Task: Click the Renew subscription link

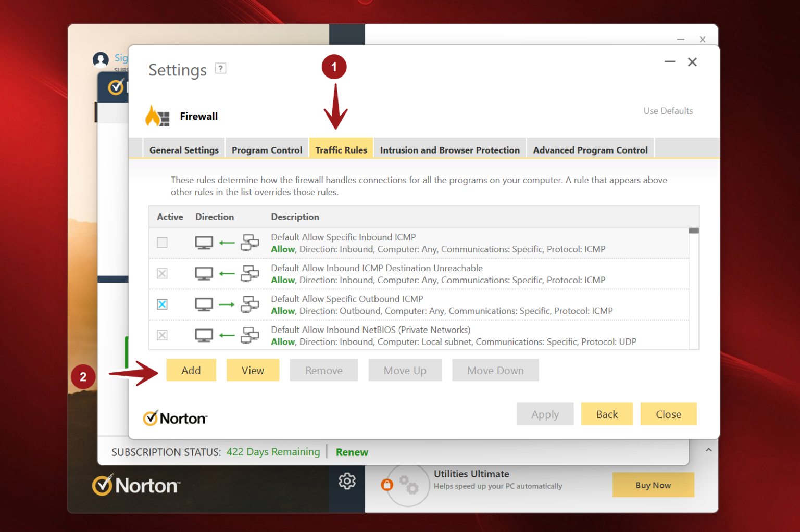Action: click(352, 452)
